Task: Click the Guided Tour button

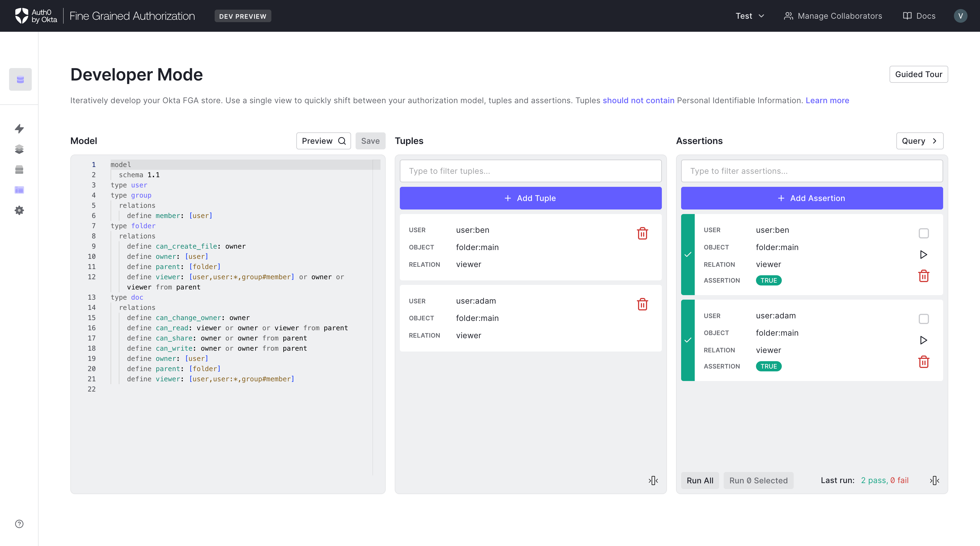Action: 918,74
